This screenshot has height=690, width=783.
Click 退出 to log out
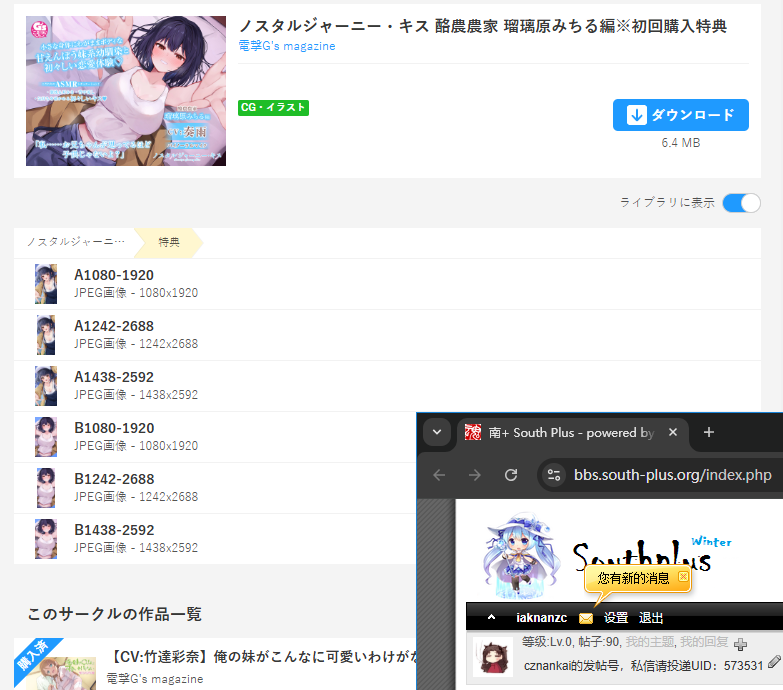pos(651,618)
